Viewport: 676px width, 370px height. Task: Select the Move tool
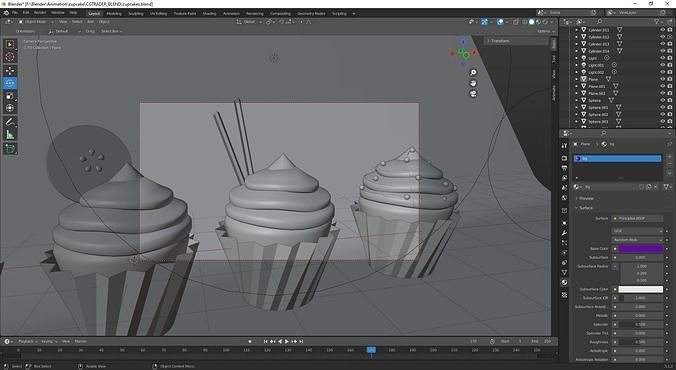(x=10, y=70)
